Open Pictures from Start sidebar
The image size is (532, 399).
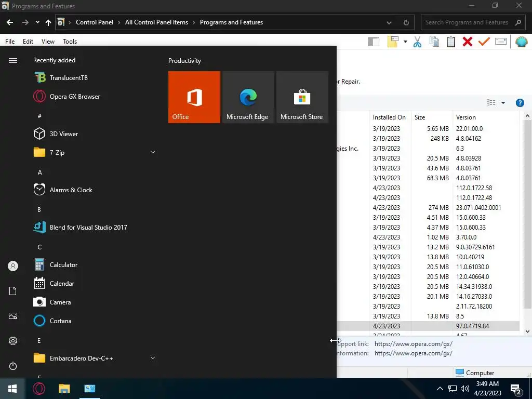(x=13, y=316)
